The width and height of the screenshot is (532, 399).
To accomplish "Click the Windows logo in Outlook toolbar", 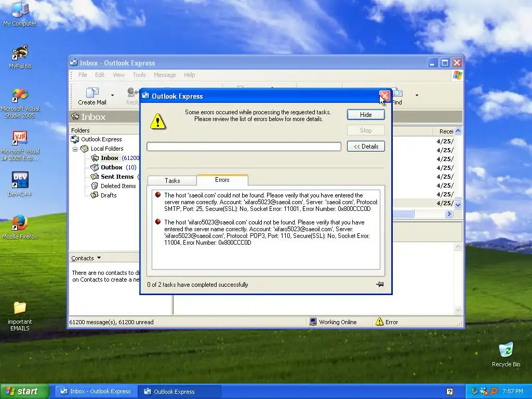I will tap(457, 75).
